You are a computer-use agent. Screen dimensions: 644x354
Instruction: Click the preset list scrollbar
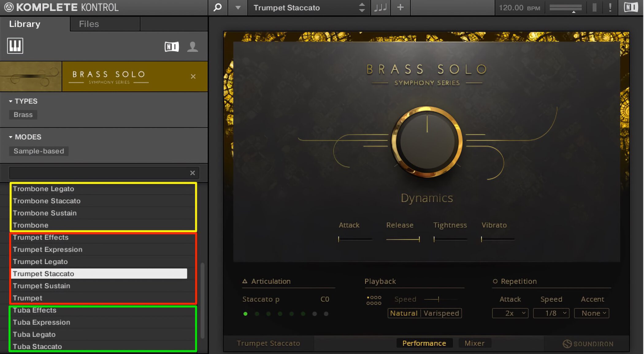pyautogui.click(x=202, y=300)
